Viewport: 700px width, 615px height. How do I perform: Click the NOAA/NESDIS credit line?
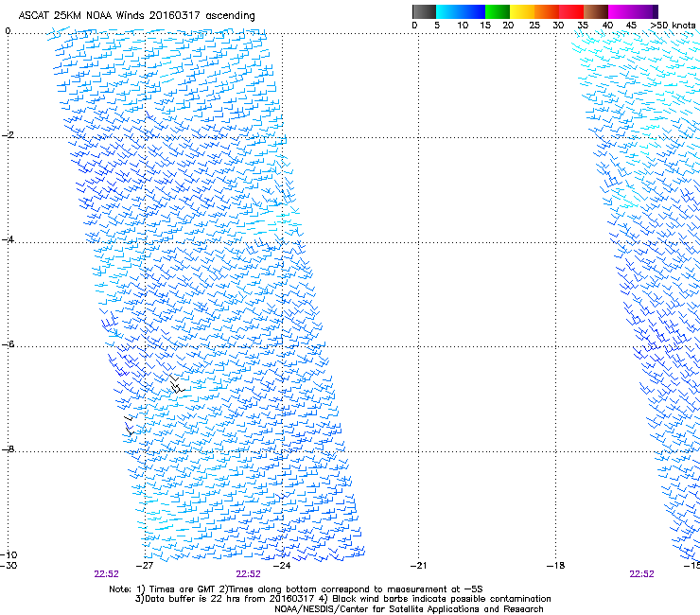coord(409,609)
